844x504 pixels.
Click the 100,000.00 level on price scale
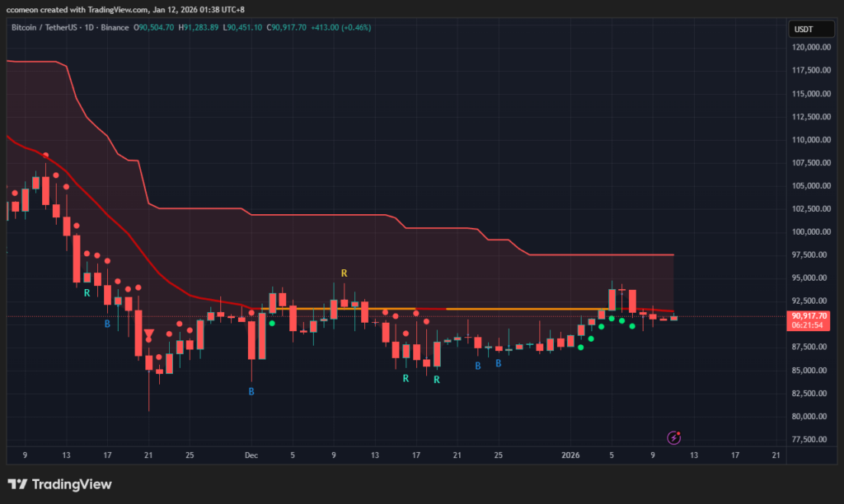pyautogui.click(x=811, y=231)
